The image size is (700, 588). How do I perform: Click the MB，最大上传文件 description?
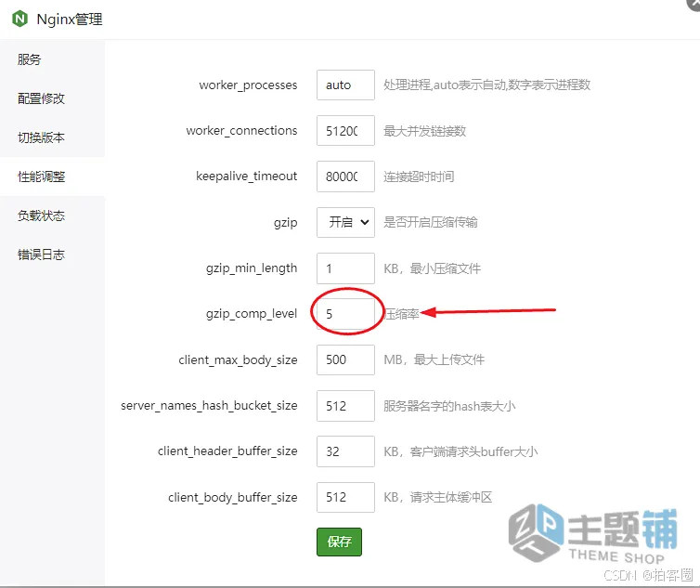pyautogui.click(x=434, y=359)
